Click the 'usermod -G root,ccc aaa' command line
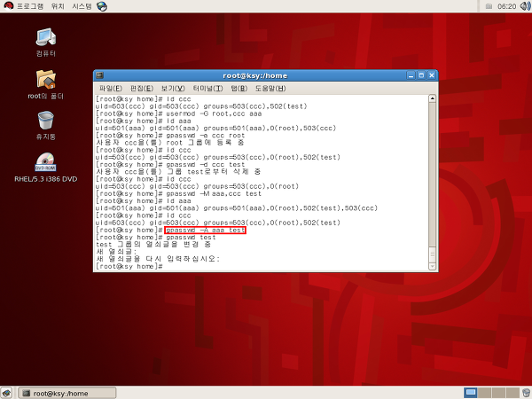532x399 pixels. tap(178, 113)
